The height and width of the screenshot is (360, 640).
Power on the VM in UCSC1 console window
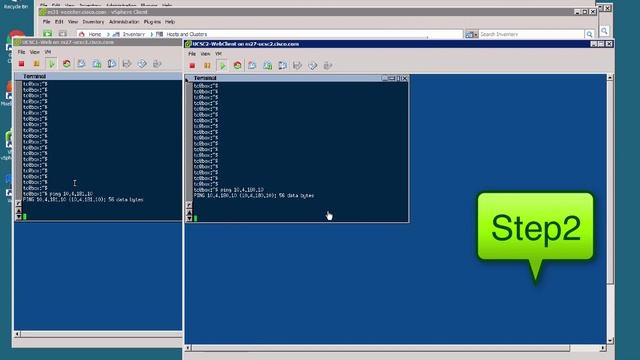[51, 64]
